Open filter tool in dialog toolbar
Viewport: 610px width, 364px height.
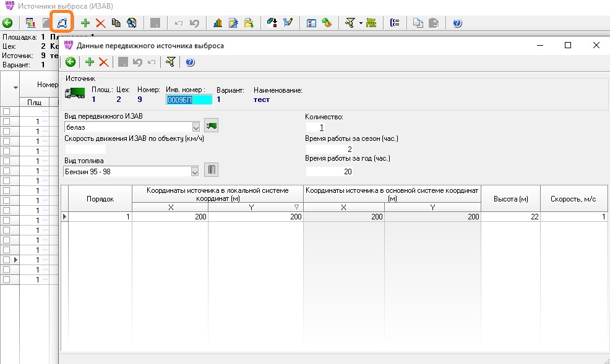click(171, 62)
